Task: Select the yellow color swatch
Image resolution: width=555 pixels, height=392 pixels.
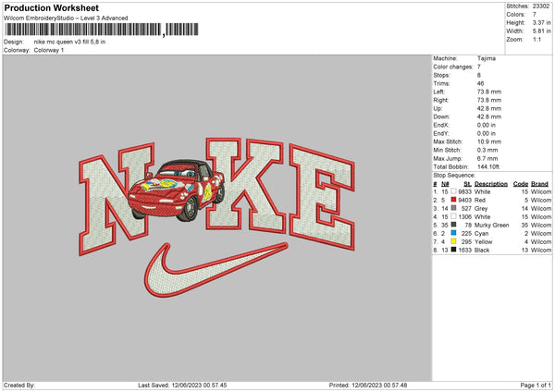Action: 453,241
